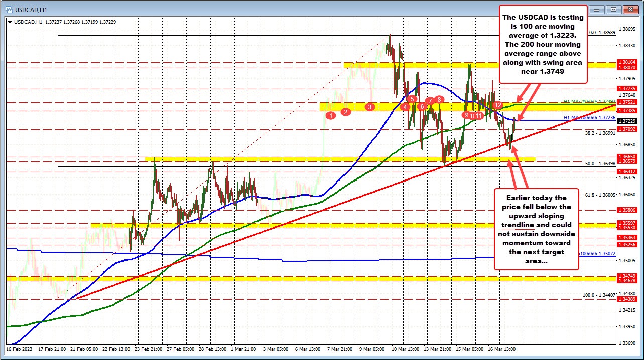
Task: Click the upper annotation box about the 100 hour MA
Action: tap(543, 44)
